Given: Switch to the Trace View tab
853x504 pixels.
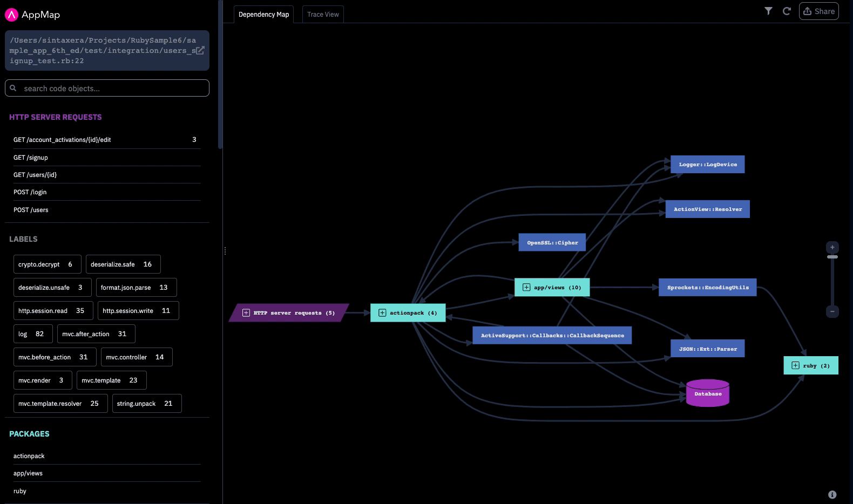Looking at the screenshot, I should pos(323,15).
